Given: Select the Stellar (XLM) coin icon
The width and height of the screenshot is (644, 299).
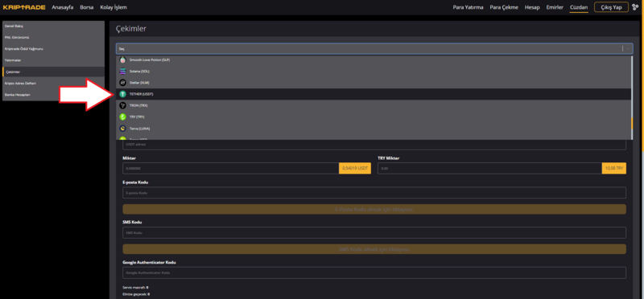Looking at the screenshot, I should click(122, 83).
